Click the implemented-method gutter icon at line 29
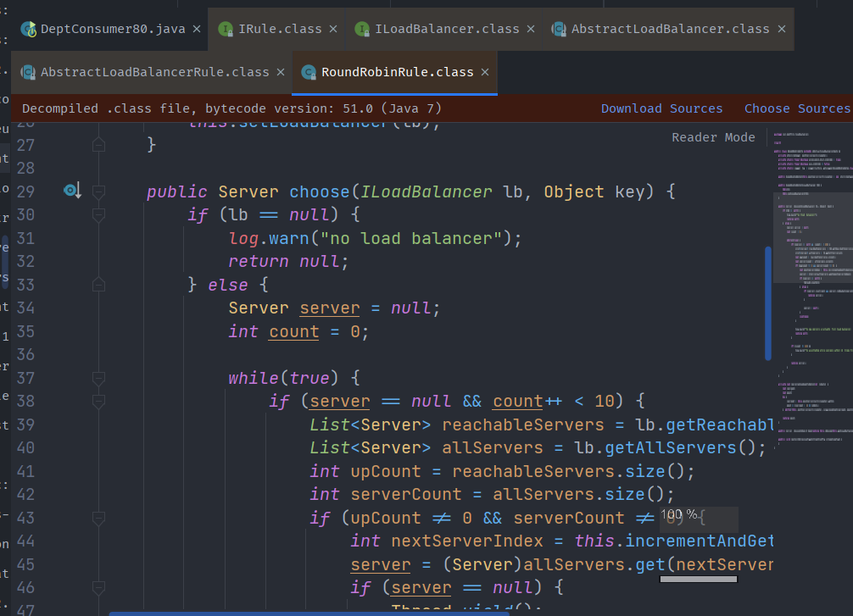 (x=72, y=191)
